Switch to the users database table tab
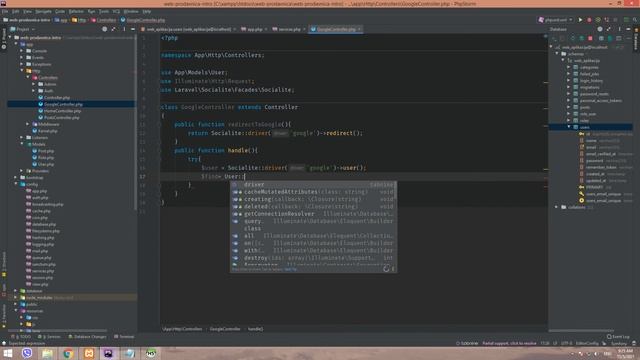This screenshot has height=360, width=640. click(189, 29)
